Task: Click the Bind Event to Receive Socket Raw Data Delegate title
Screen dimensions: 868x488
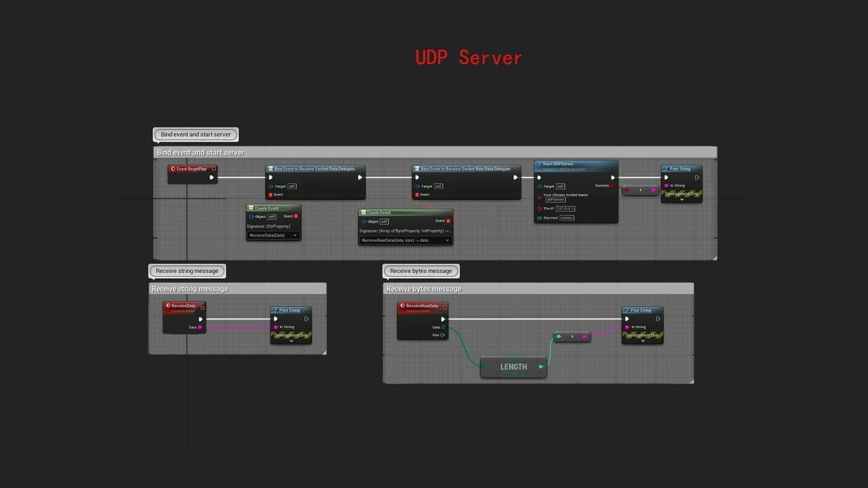Action: [x=465, y=169]
